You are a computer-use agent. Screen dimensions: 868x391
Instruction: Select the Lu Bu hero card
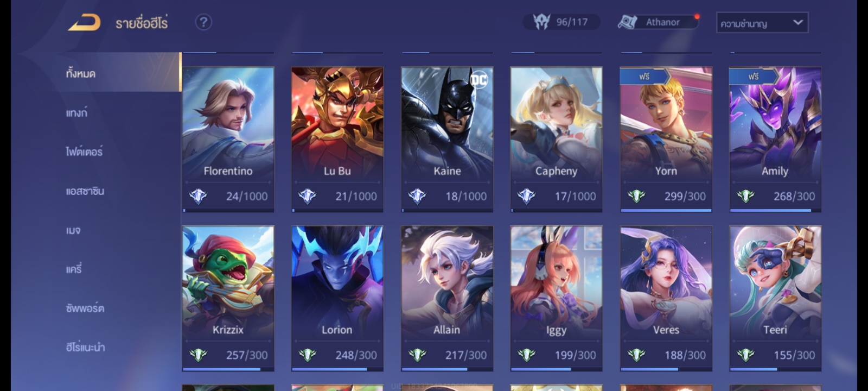click(337, 140)
